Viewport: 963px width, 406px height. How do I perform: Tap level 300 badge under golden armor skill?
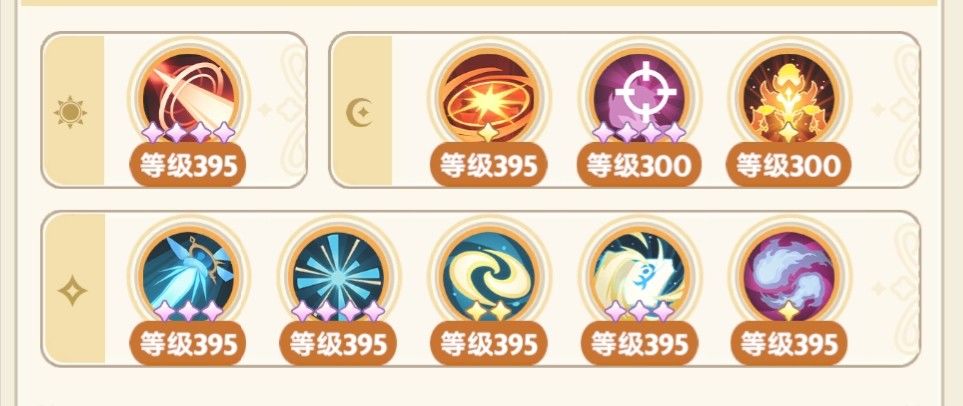[x=789, y=165]
